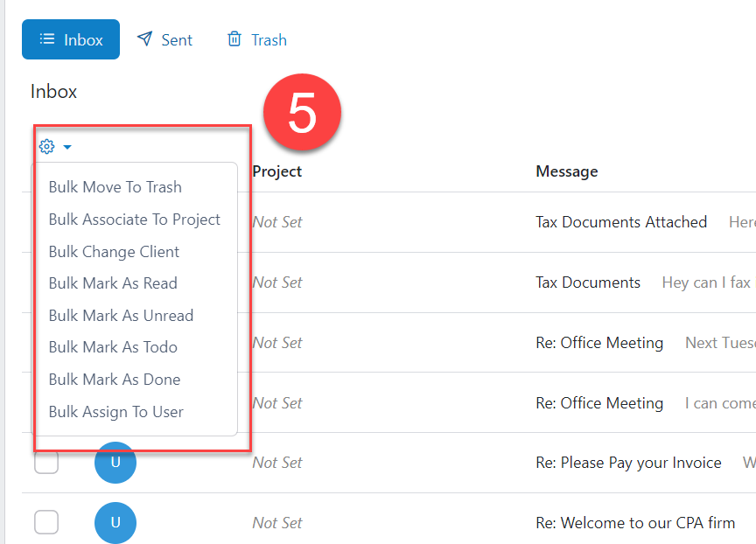Select Bulk Move To Trash
Viewport: 756px width, 544px height.
[x=115, y=186]
